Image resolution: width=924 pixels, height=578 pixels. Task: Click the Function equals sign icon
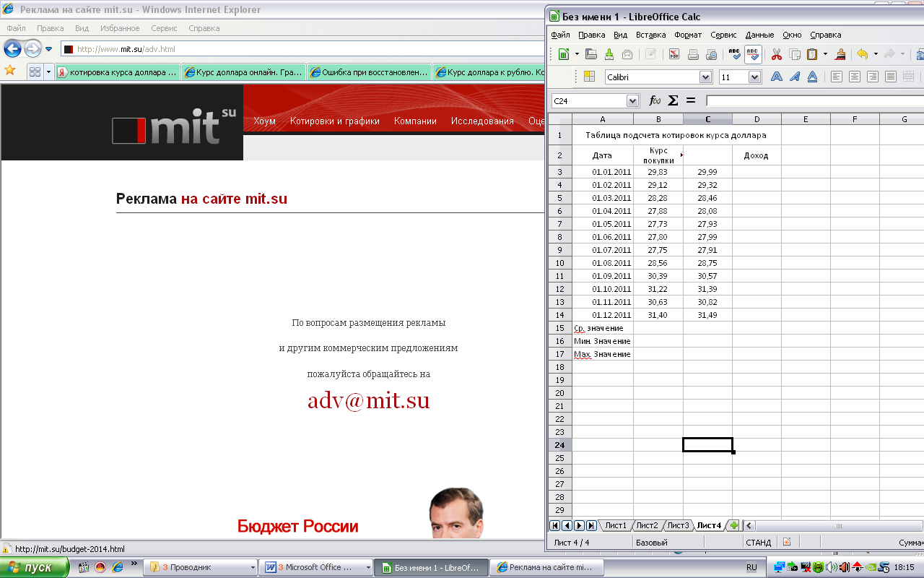tap(691, 100)
